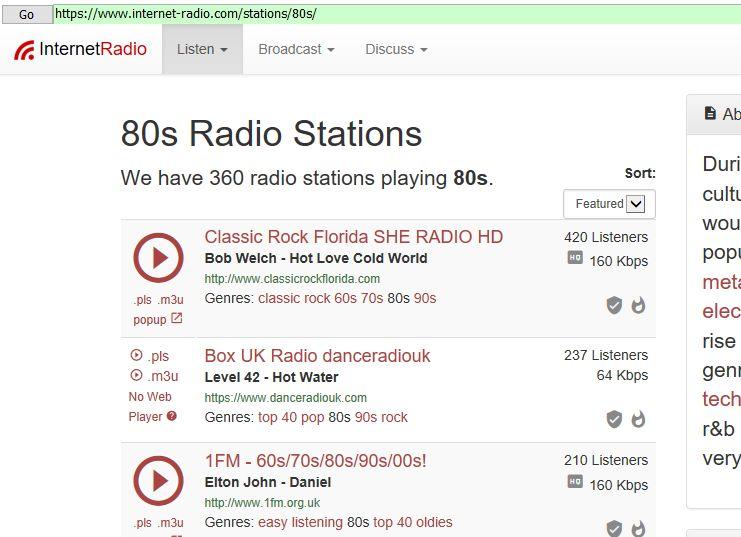
Task: Click flame icon on Box UK Radio row
Action: pyautogui.click(x=638, y=419)
